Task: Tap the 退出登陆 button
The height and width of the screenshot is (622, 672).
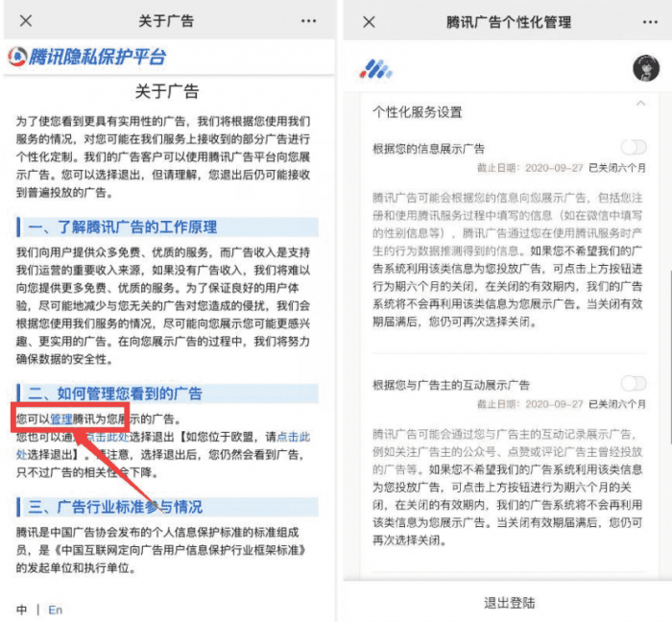Action: [x=504, y=603]
